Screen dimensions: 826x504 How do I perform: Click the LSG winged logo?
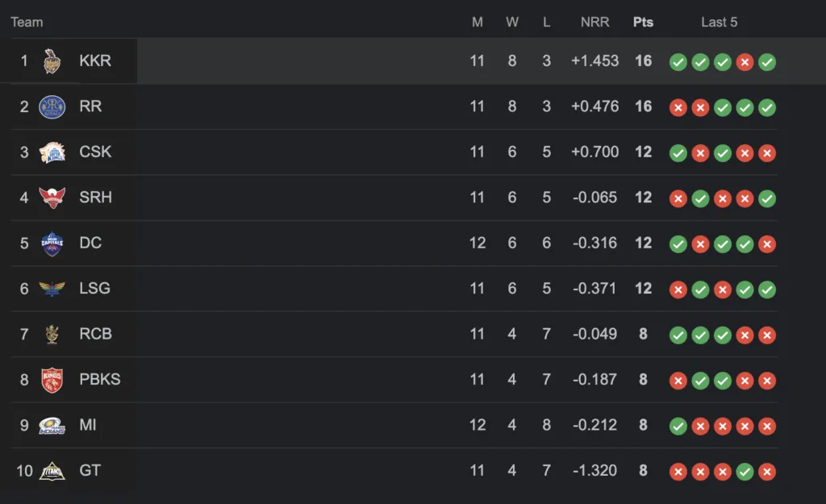click(x=52, y=289)
